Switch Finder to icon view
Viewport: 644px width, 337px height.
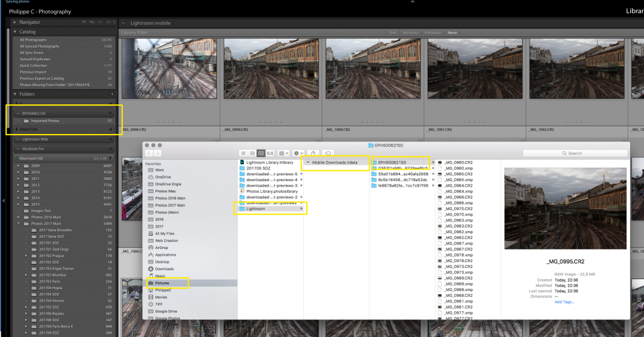[x=243, y=153]
